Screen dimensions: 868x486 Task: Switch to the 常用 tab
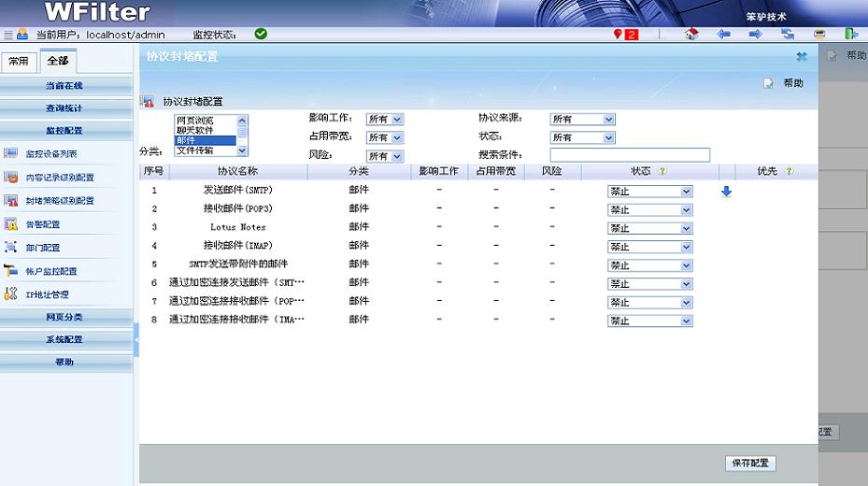pos(19,61)
